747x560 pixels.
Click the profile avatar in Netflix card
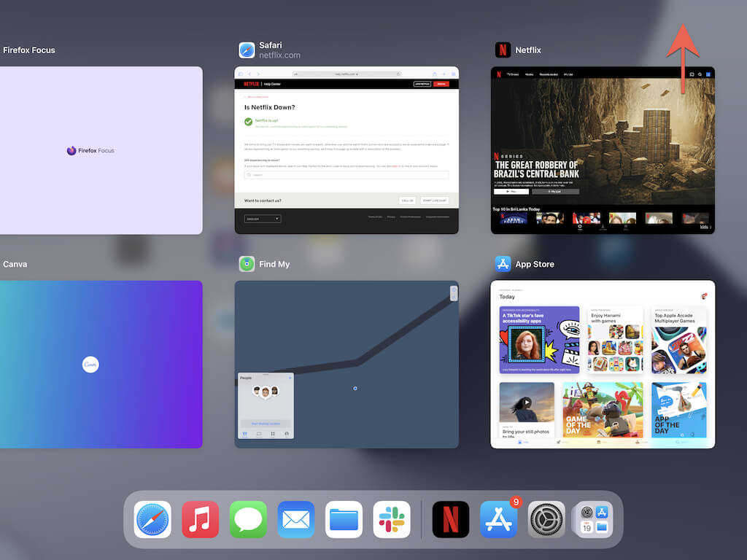click(x=708, y=74)
